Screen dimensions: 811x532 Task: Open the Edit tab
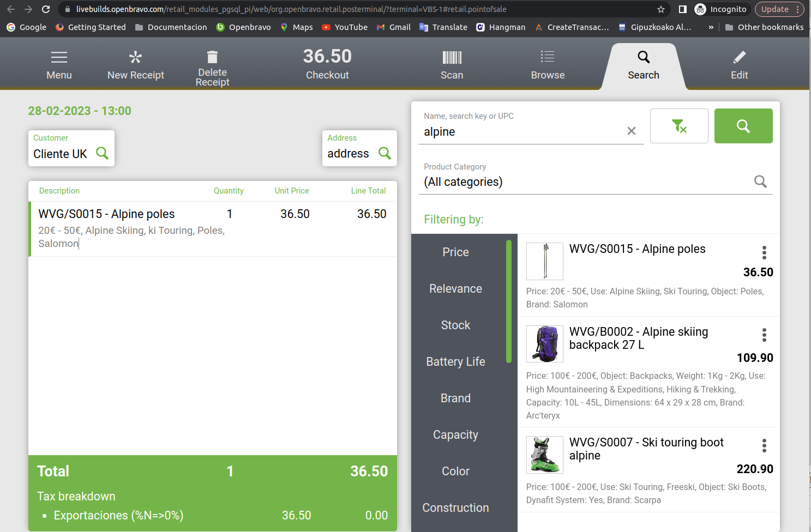pos(739,65)
